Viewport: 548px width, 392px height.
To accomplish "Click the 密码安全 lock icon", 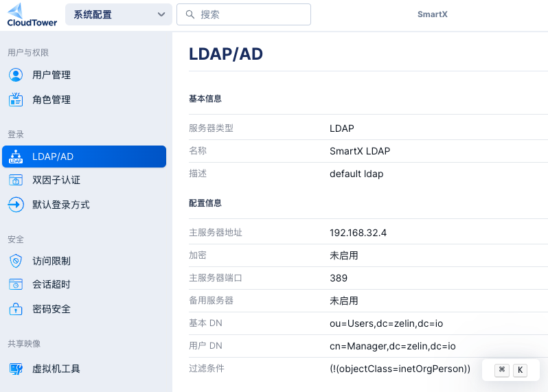I will pyautogui.click(x=16, y=309).
